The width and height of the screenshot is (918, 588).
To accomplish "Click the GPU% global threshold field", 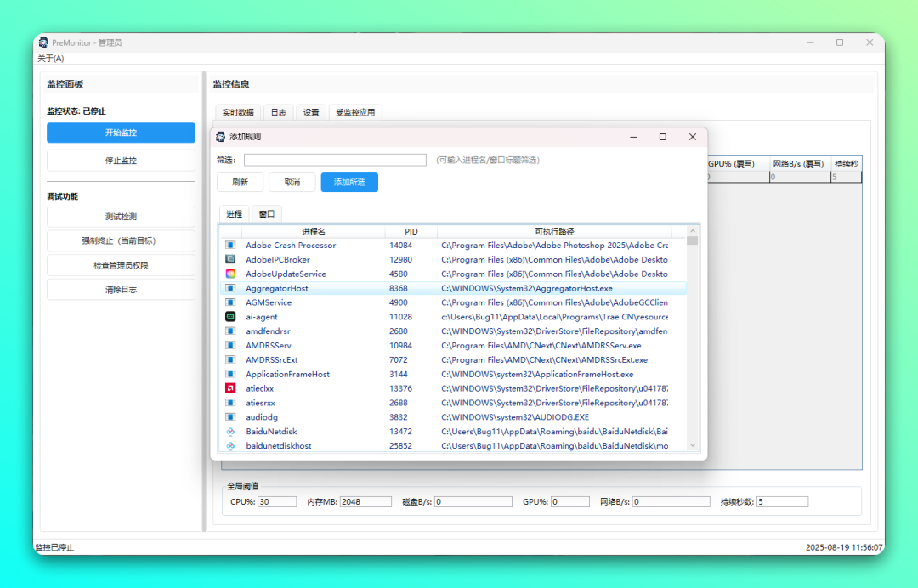I will (570, 501).
